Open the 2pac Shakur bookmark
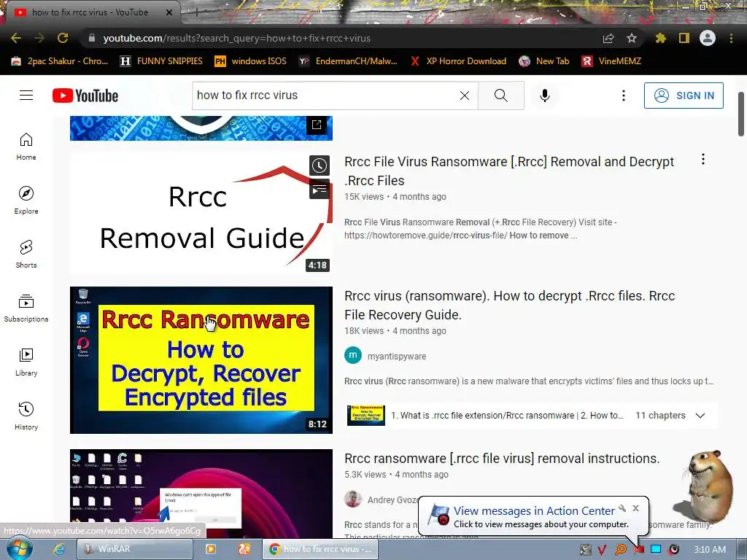 pyautogui.click(x=60, y=61)
